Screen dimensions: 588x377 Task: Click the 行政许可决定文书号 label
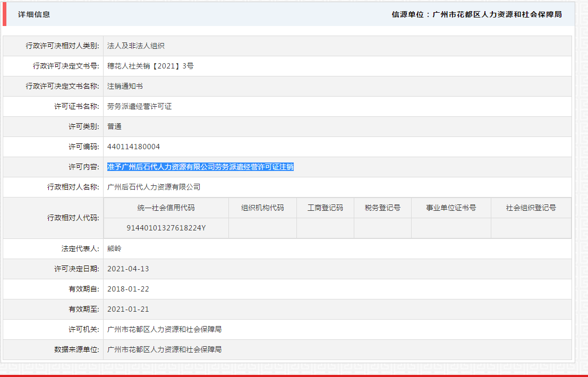[66, 66]
